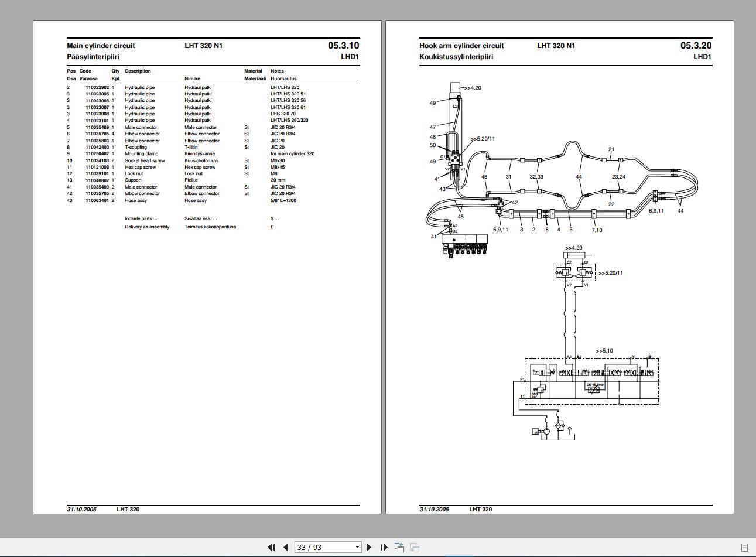Viewport: 756px width, 557px height.
Task: Return to the previous view via green back icon
Action: tap(401, 546)
